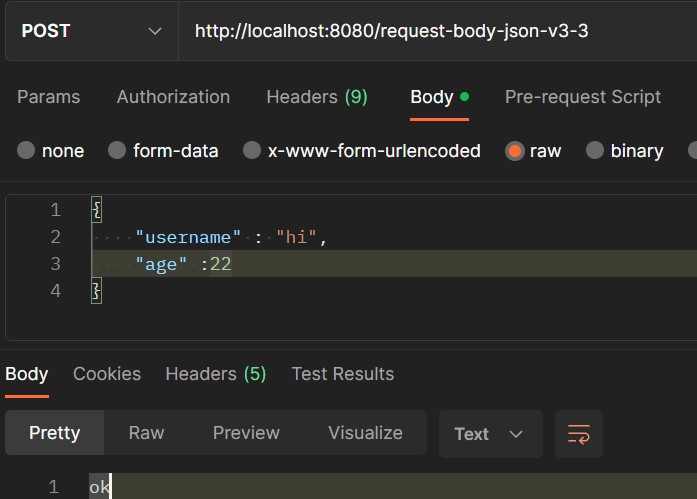Click the "hi" value in the JSON
The width and height of the screenshot is (697, 499).
[x=296, y=237]
